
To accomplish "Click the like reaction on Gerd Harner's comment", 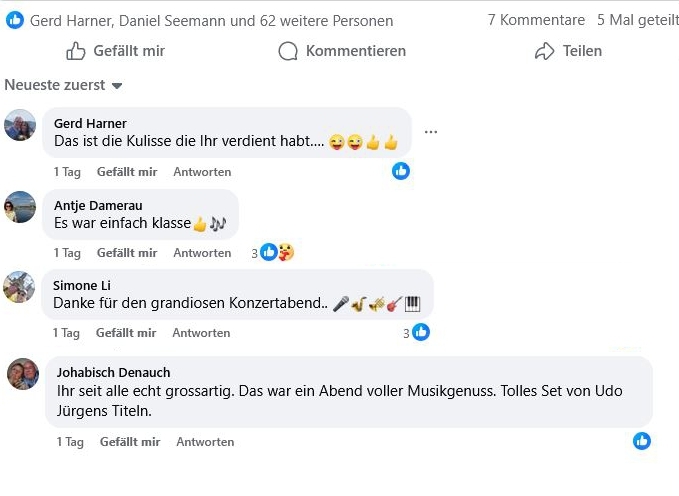I will 401,171.
